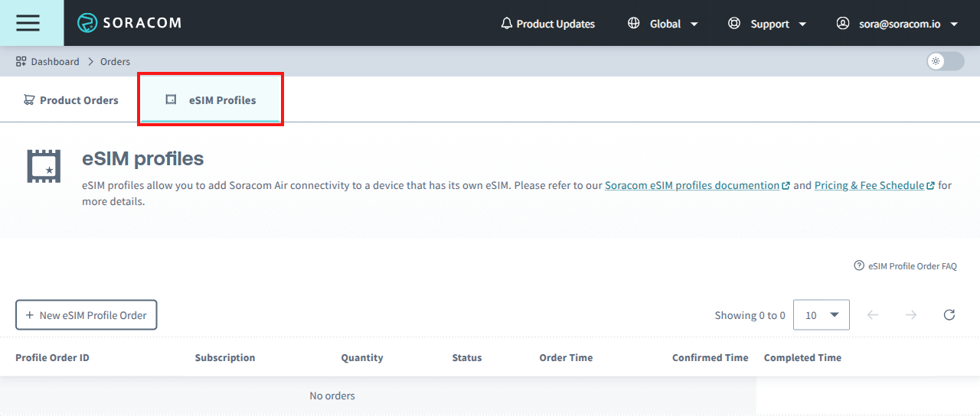Go to previous page arrow
Image resolution: width=980 pixels, height=420 pixels.
click(x=873, y=315)
